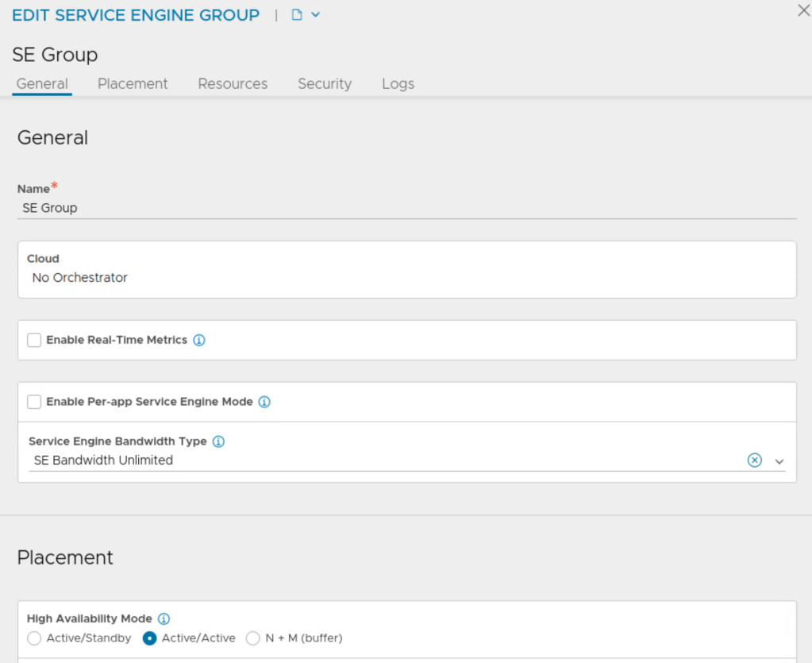This screenshot has width=812, height=663.
Task: View High Availability Mode info icon
Action: [x=164, y=619]
